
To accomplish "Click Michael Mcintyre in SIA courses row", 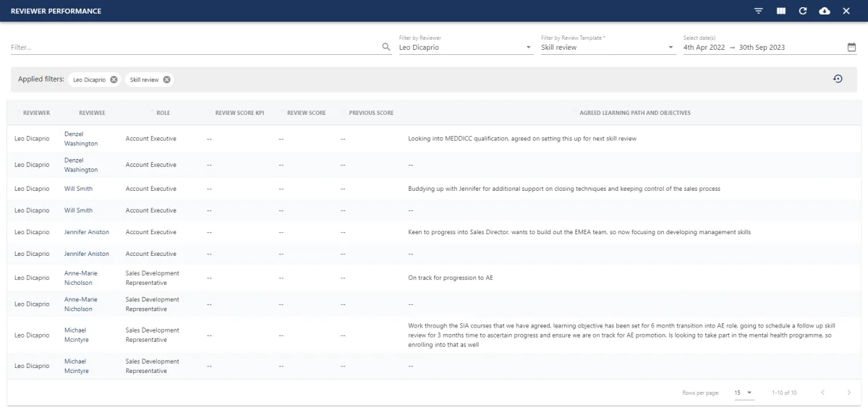I will (77, 335).
